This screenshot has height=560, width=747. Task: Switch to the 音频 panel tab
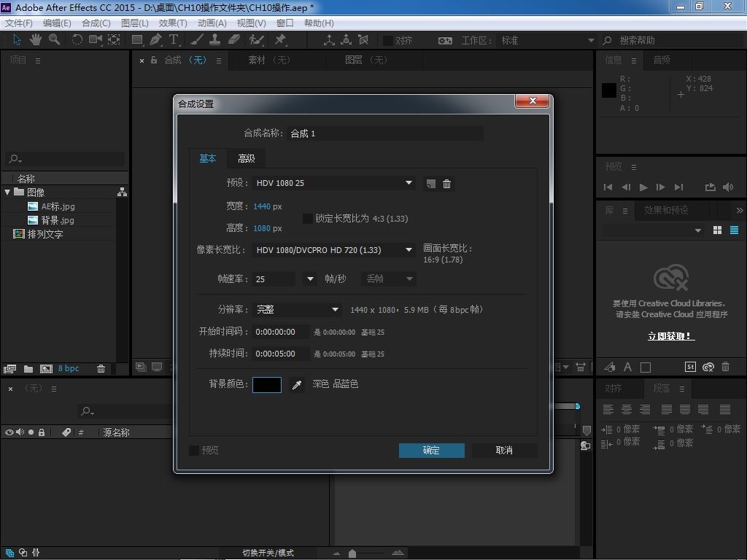[662, 60]
